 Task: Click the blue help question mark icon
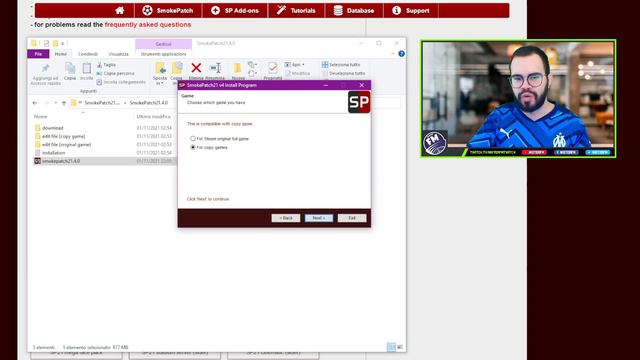coord(402,54)
